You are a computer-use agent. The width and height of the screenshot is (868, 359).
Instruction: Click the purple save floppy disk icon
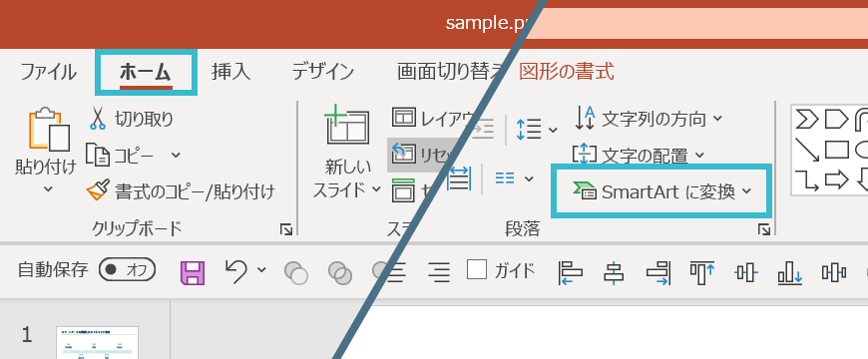[x=193, y=272]
